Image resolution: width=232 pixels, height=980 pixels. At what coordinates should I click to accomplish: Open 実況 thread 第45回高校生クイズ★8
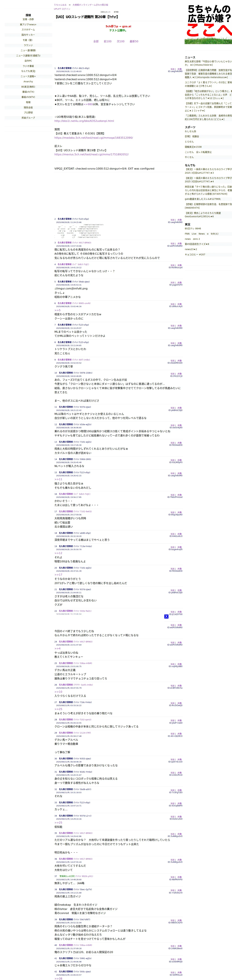(197, 244)
